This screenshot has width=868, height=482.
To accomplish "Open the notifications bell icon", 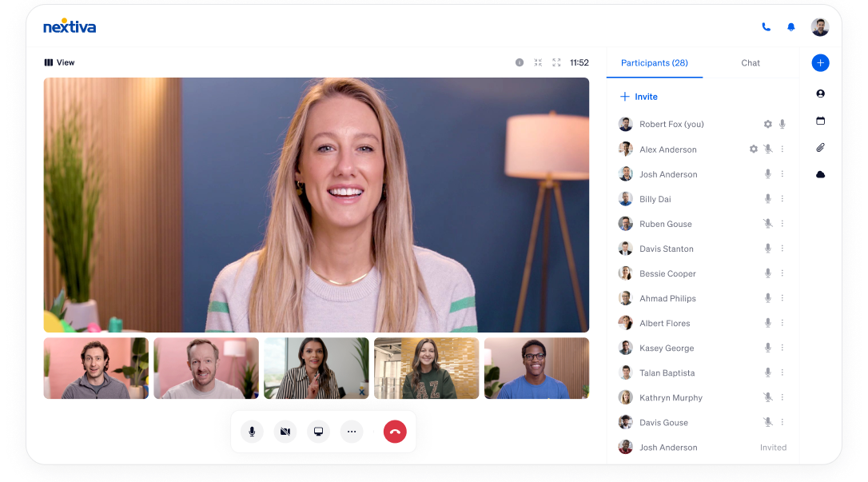I will [790, 26].
